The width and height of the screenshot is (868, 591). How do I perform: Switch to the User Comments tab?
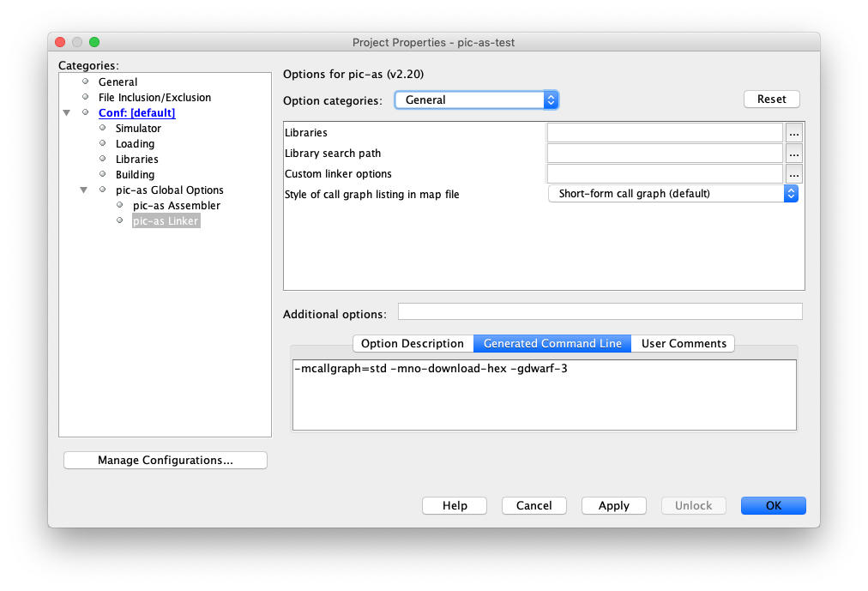pyautogui.click(x=684, y=344)
